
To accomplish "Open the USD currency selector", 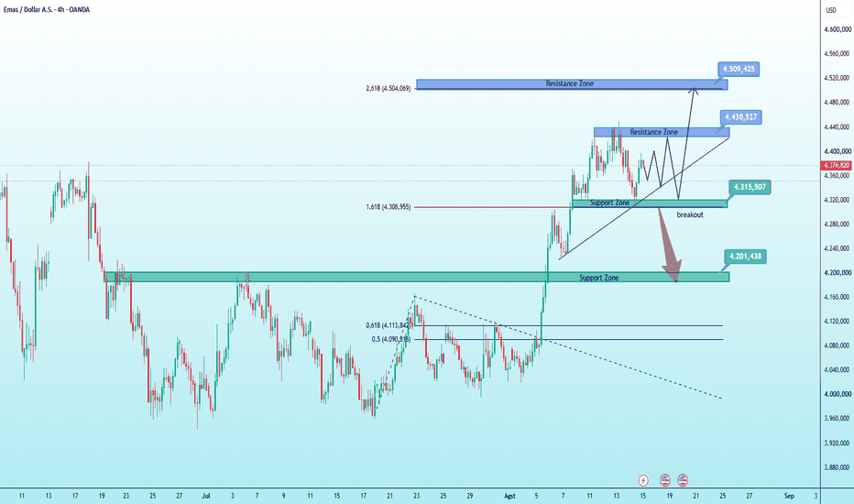I will coord(831,10).
